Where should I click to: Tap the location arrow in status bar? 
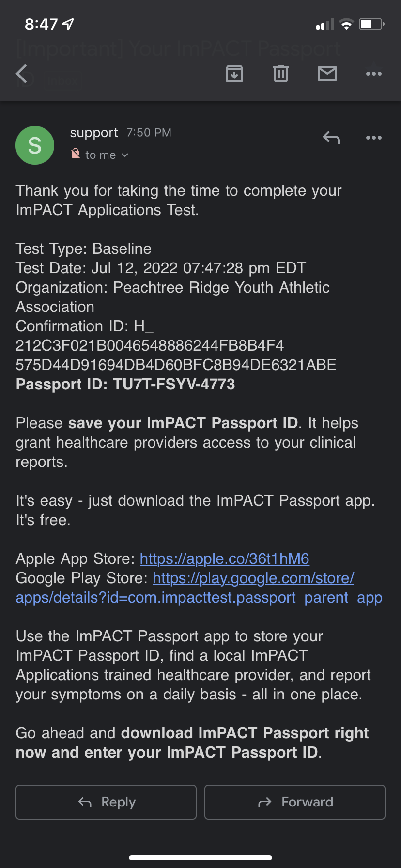[68, 24]
